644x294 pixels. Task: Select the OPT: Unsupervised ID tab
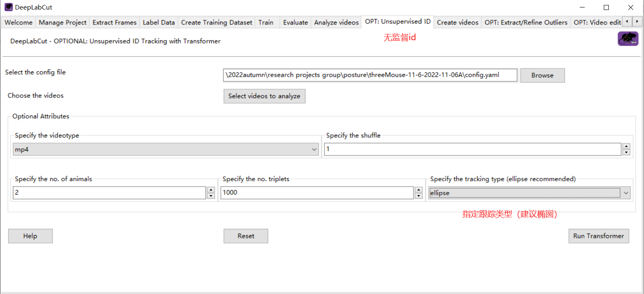[397, 22]
